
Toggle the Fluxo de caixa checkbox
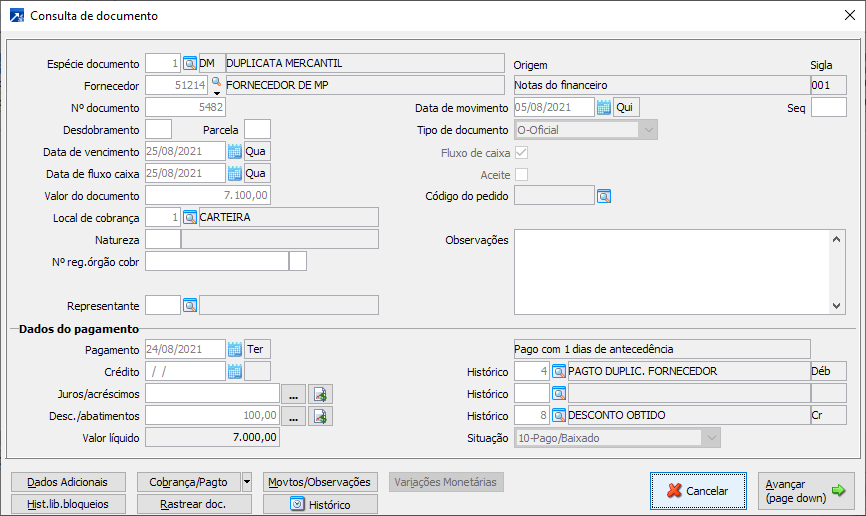(521, 153)
